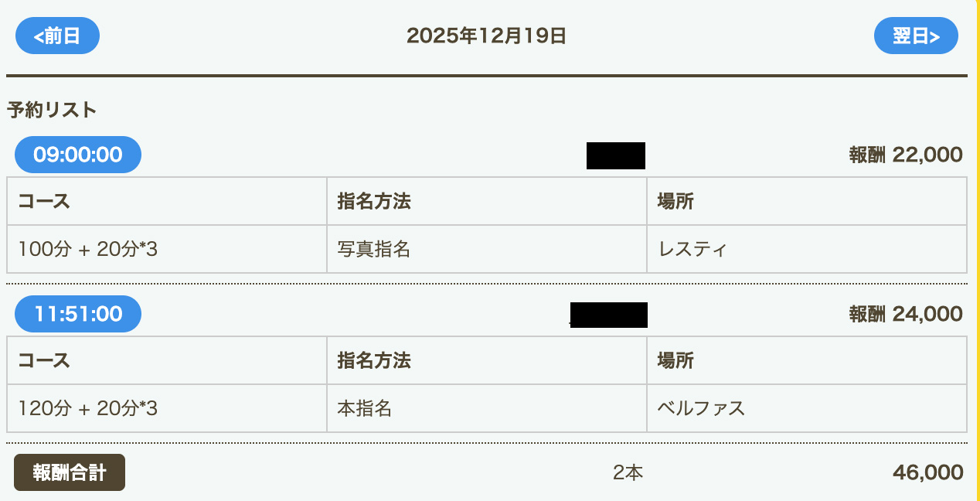Viewport: 980px width, 501px height.
Task: Click the 報酬 22,000 amount
Action: (906, 155)
